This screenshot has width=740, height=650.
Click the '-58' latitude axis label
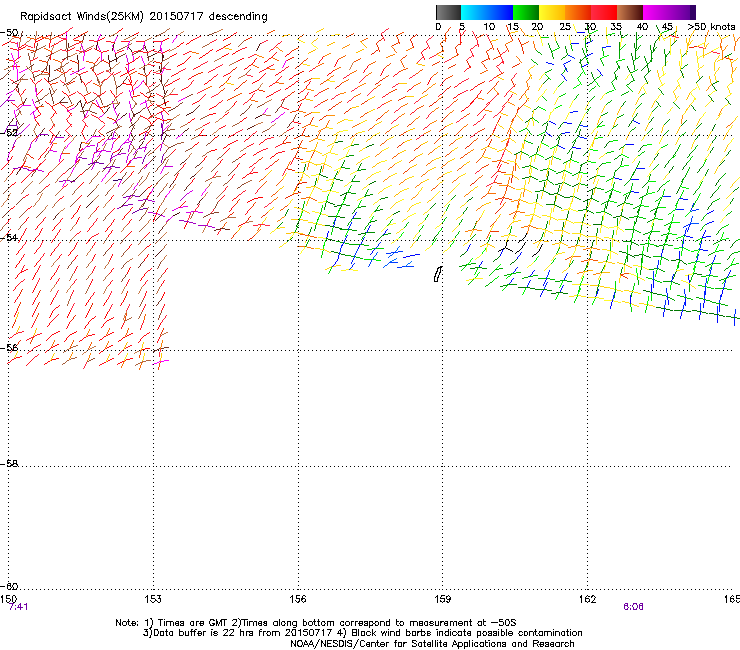pos(10,464)
